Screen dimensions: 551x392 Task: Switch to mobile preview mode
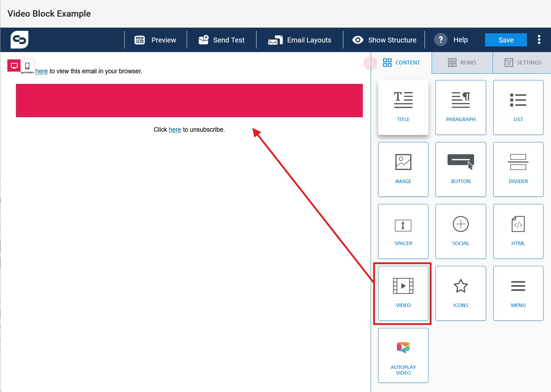click(x=27, y=66)
